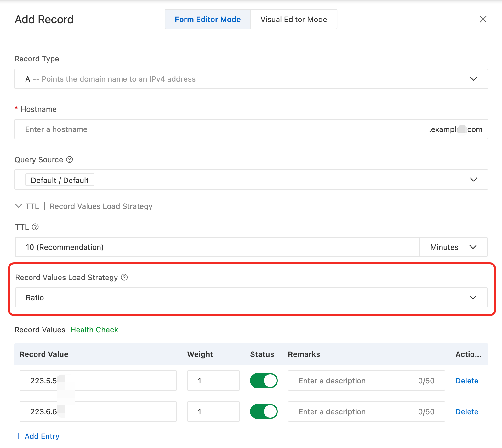502x448 pixels.
Task: Toggle status switch for 223.6.6 record
Action: [264, 411]
